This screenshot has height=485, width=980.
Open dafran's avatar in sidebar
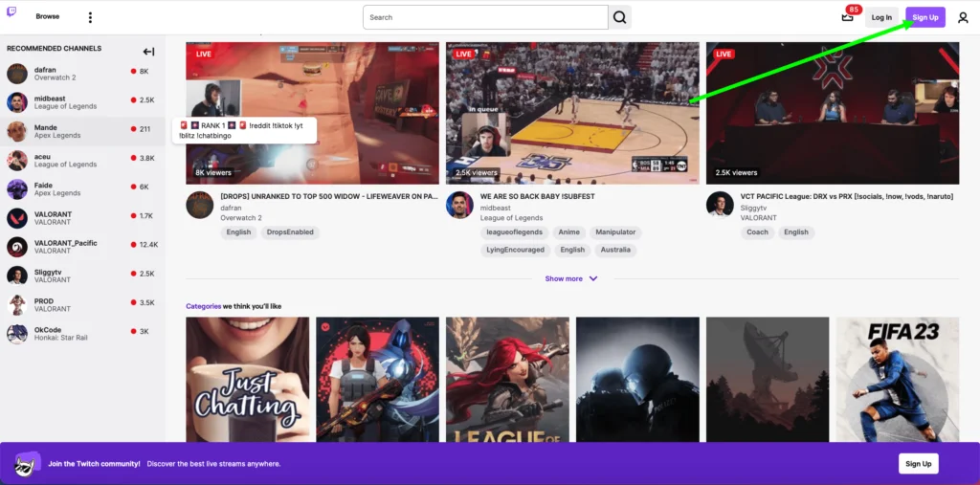pos(17,74)
